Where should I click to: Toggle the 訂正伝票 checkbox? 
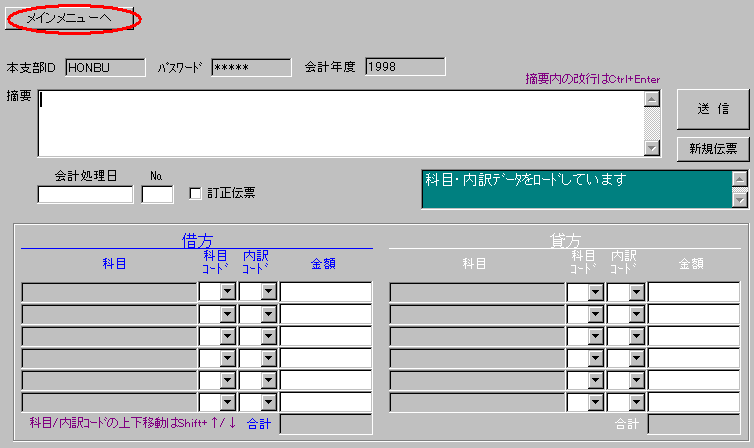[x=196, y=193]
